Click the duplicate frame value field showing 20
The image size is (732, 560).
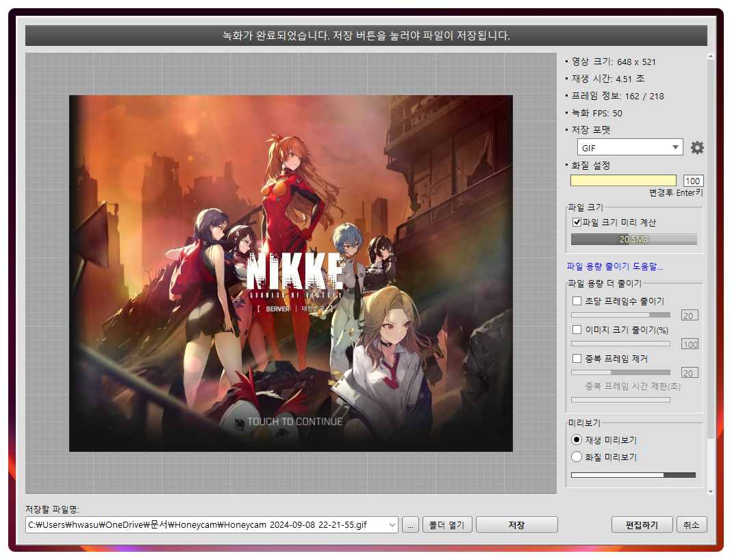[x=690, y=373]
